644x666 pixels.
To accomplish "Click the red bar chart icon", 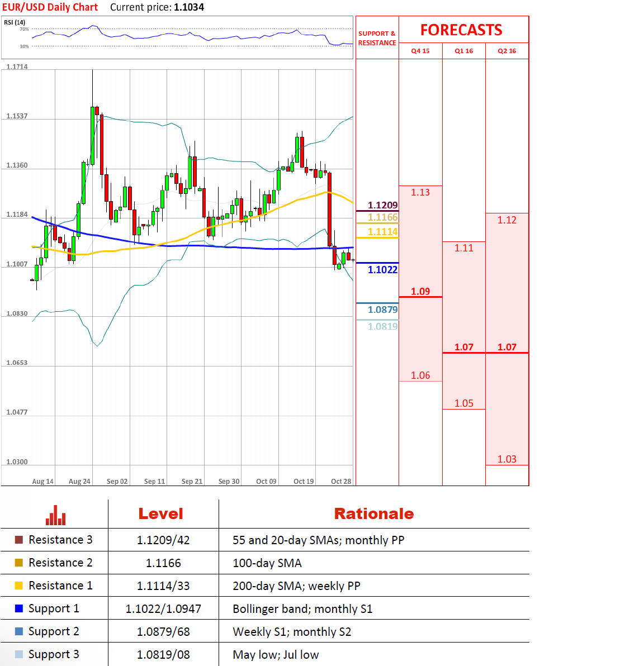I will (x=56, y=515).
